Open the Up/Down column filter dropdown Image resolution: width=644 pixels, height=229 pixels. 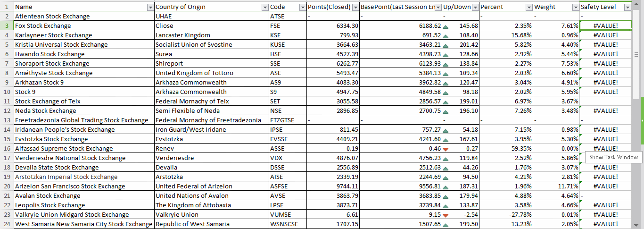click(476, 7)
